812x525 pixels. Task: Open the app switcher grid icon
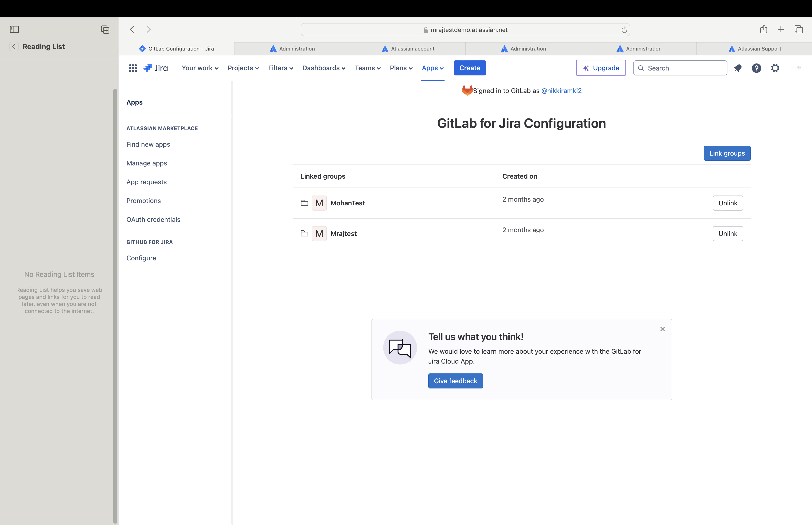133,68
